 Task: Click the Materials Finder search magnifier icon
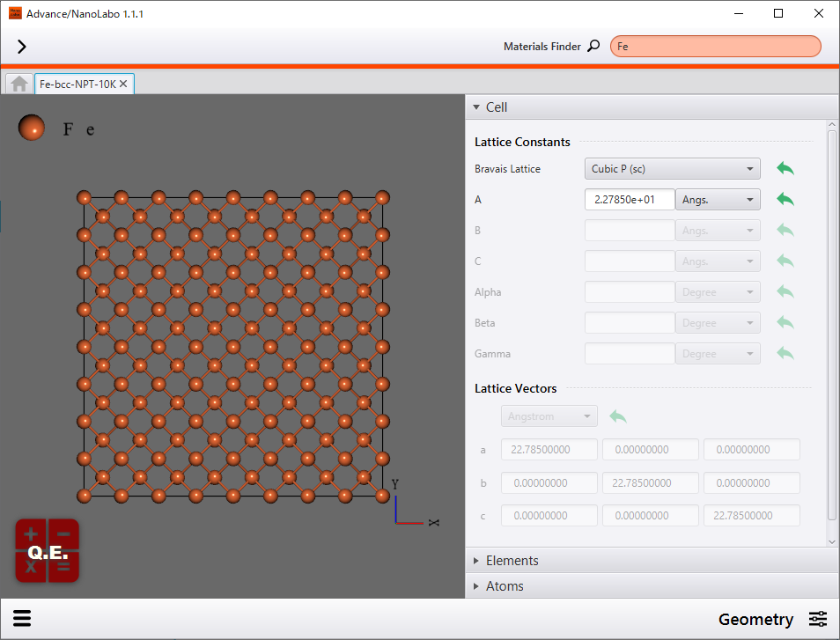point(593,46)
